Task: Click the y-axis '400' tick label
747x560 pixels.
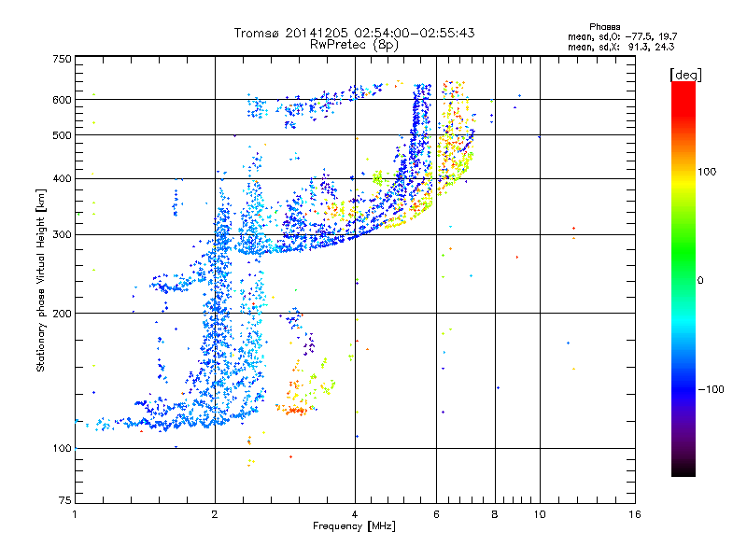Action: [62, 179]
